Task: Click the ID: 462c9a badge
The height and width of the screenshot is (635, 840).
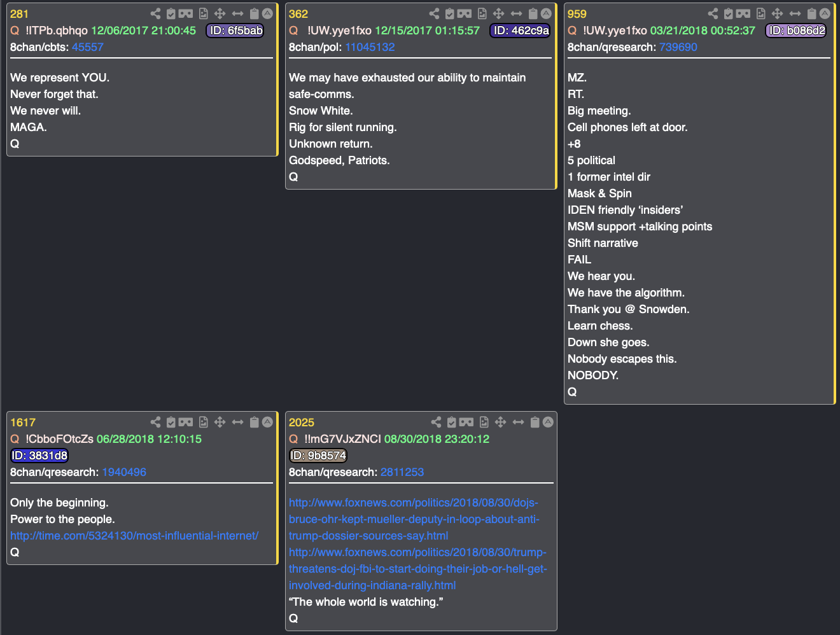Action: [x=521, y=31]
